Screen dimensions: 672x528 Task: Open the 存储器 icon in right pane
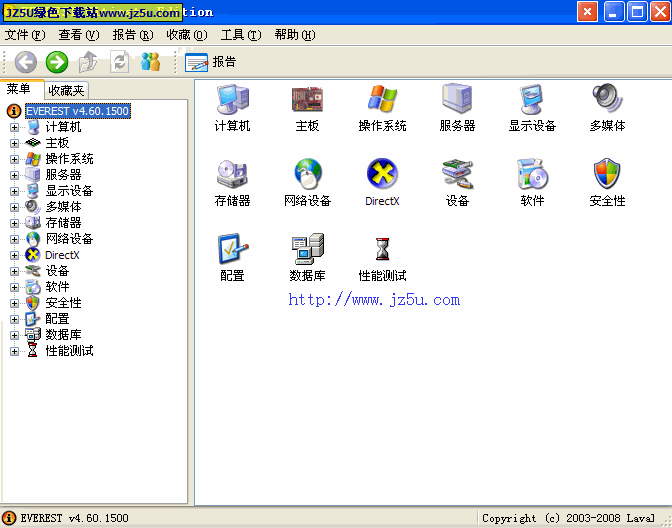click(232, 183)
